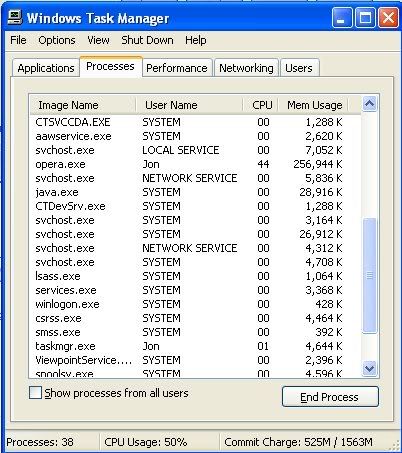Open the Shut Down menu
This screenshot has width=402, height=453.
click(x=147, y=40)
